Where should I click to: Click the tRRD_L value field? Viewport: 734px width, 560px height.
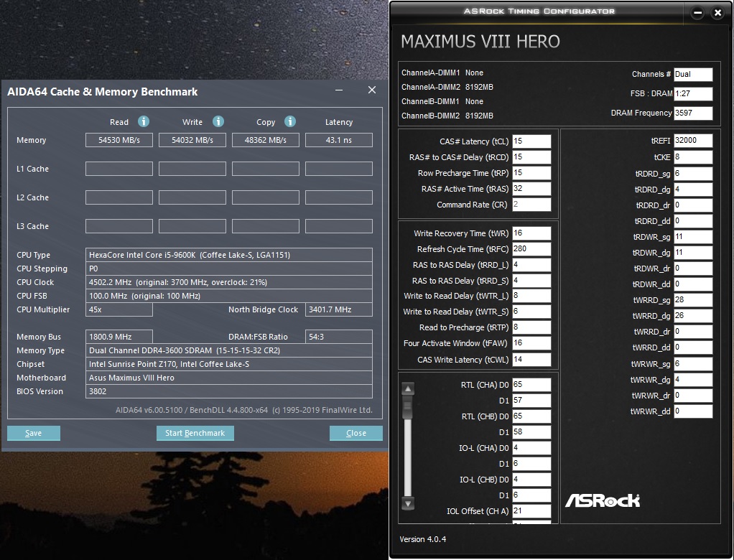click(x=531, y=265)
